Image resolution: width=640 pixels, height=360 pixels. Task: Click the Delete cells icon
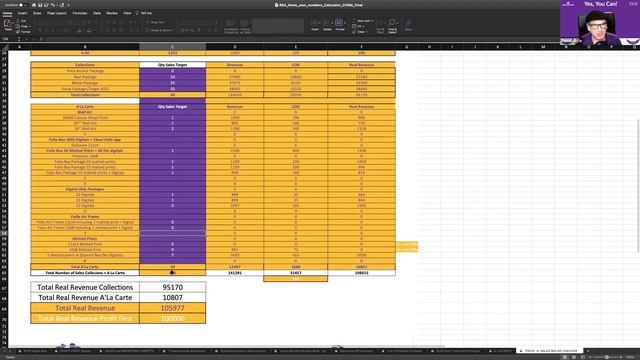(x=327, y=24)
